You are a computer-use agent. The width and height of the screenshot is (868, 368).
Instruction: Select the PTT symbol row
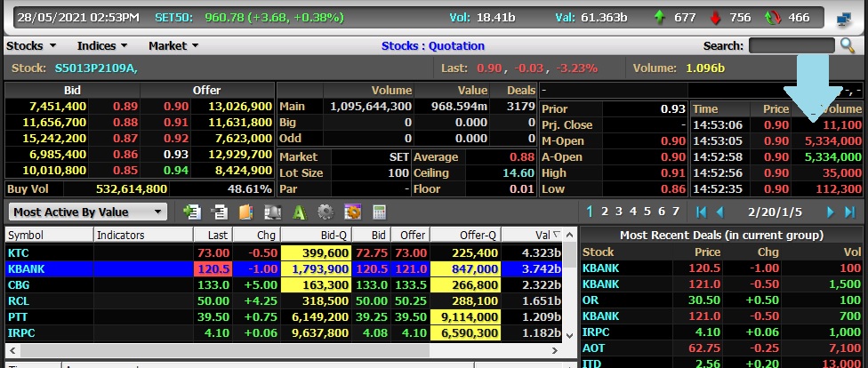pyautogui.click(x=18, y=317)
